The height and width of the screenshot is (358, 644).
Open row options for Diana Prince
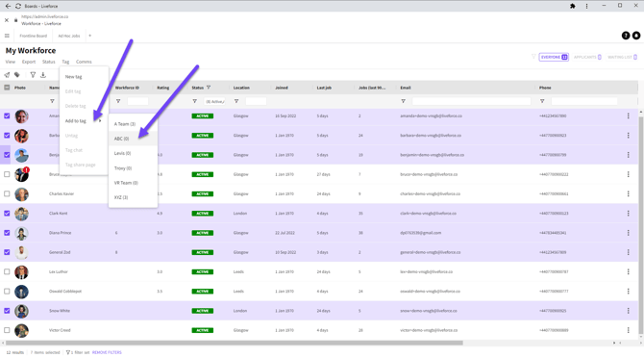click(628, 233)
